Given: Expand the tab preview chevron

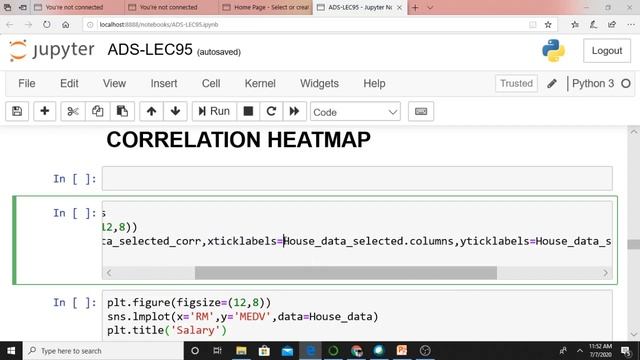Looking at the screenshot, I should [430, 7].
